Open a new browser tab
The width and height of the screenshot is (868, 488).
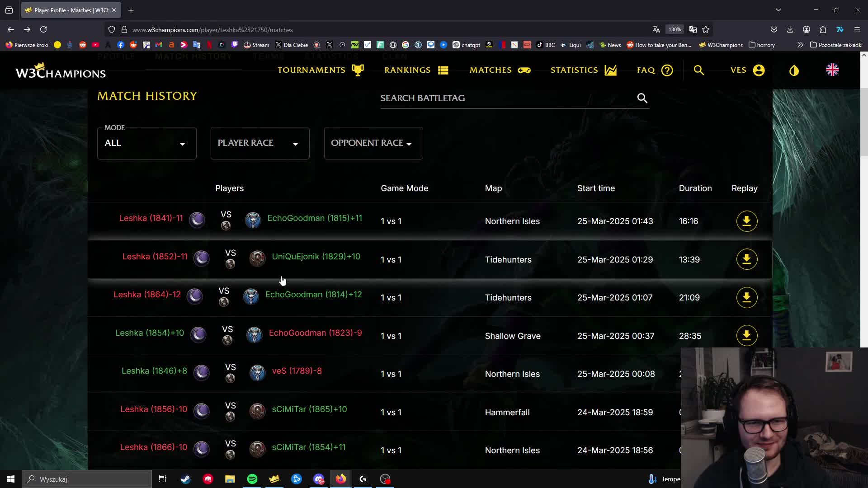click(131, 10)
